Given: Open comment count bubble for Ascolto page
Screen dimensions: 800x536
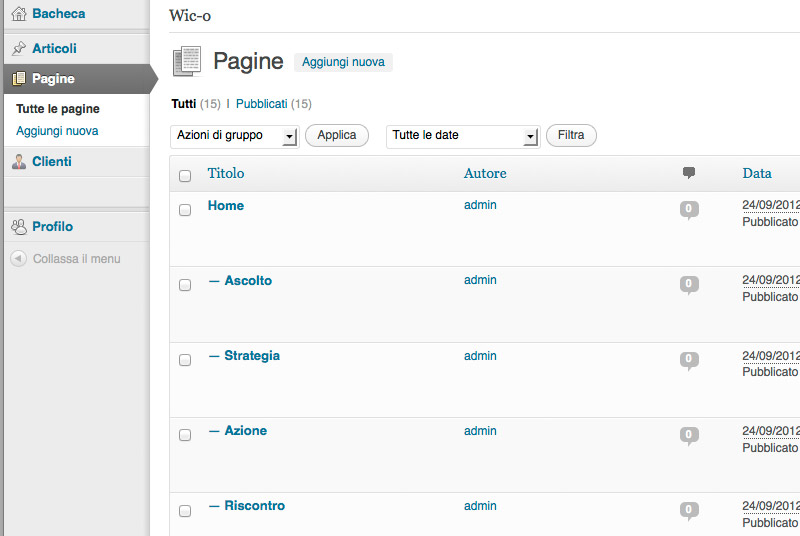Looking at the screenshot, I should click(689, 284).
